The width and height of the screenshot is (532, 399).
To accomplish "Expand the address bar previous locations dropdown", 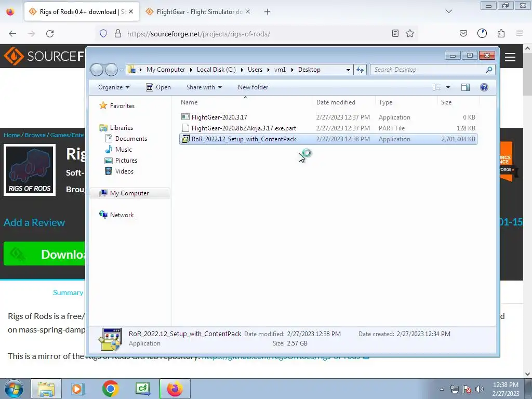I will pos(348,70).
